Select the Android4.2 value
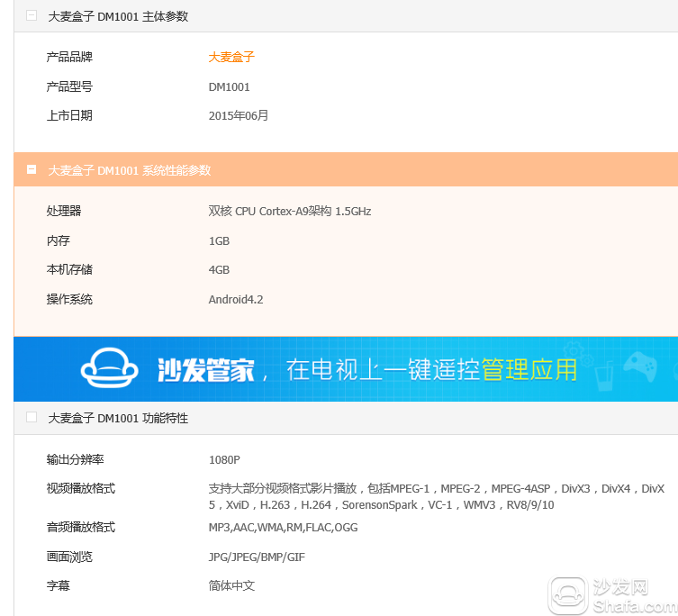 click(236, 299)
